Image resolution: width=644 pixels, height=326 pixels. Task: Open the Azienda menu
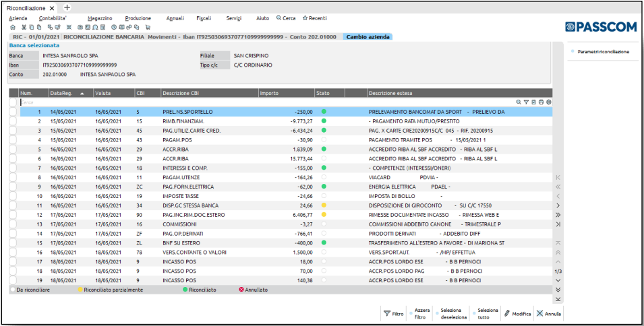pos(18,18)
